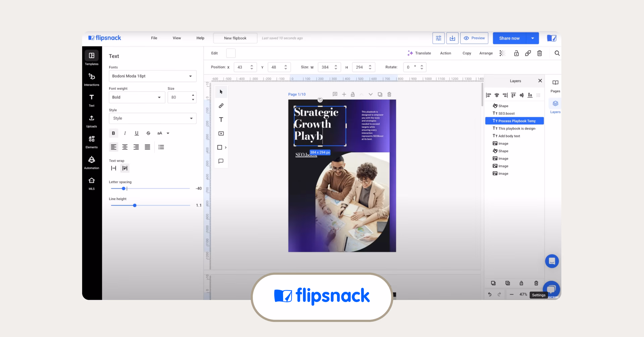This screenshot has height=337, width=644.
Task: Click the transparency checkerboard icon
Action: pos(502,53)
